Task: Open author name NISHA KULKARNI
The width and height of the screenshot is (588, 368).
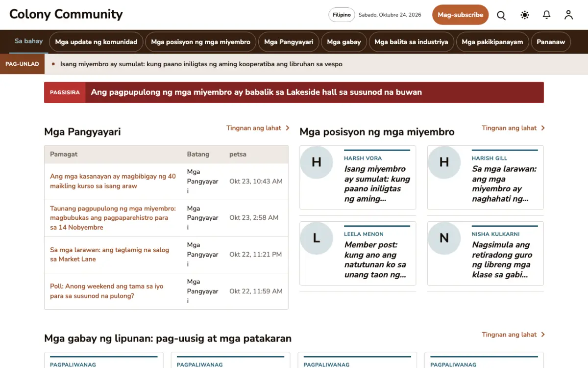Action: [496, 234]
